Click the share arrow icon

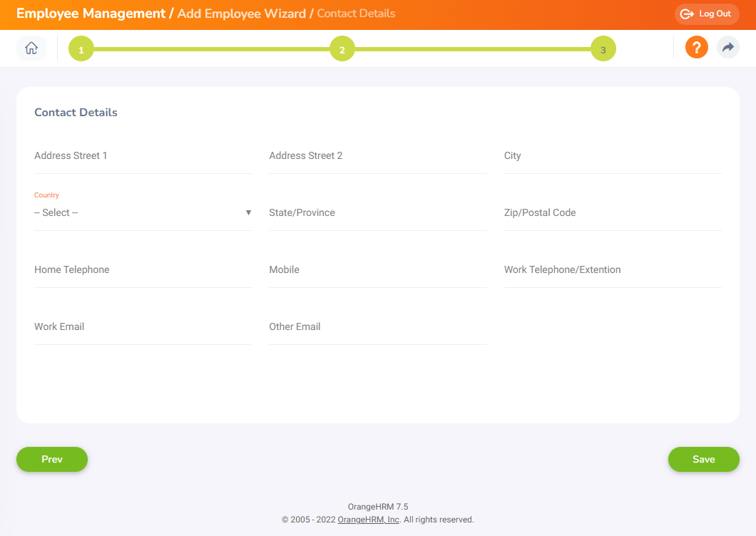727,48
